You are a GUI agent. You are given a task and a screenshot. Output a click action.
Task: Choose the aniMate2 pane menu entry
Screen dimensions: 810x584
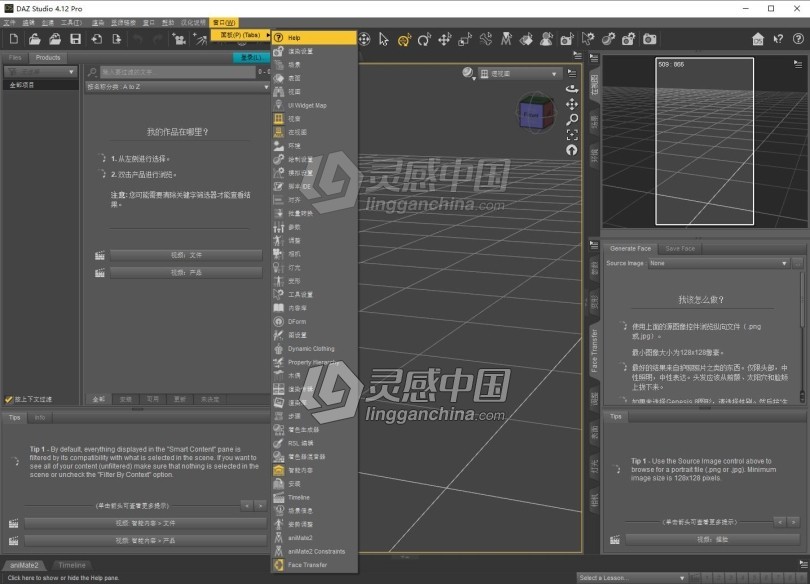[314, 538]
